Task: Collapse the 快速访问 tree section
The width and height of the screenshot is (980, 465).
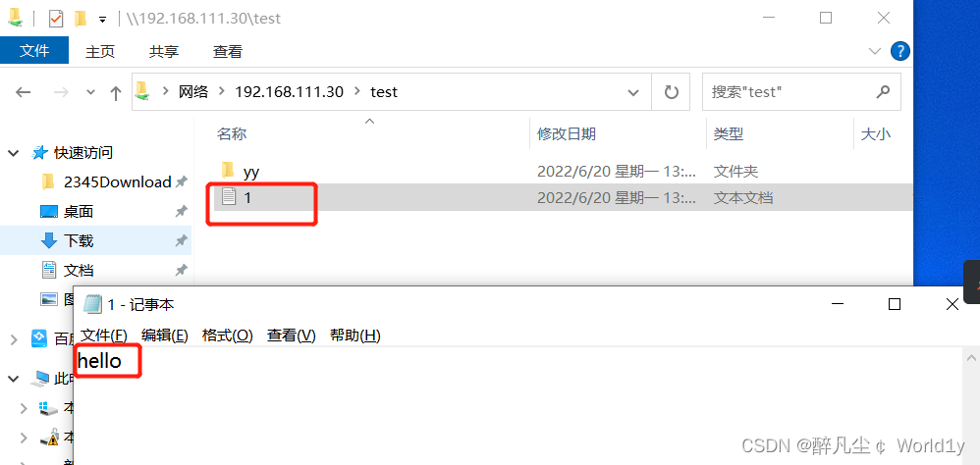Action: coord(13,153)
